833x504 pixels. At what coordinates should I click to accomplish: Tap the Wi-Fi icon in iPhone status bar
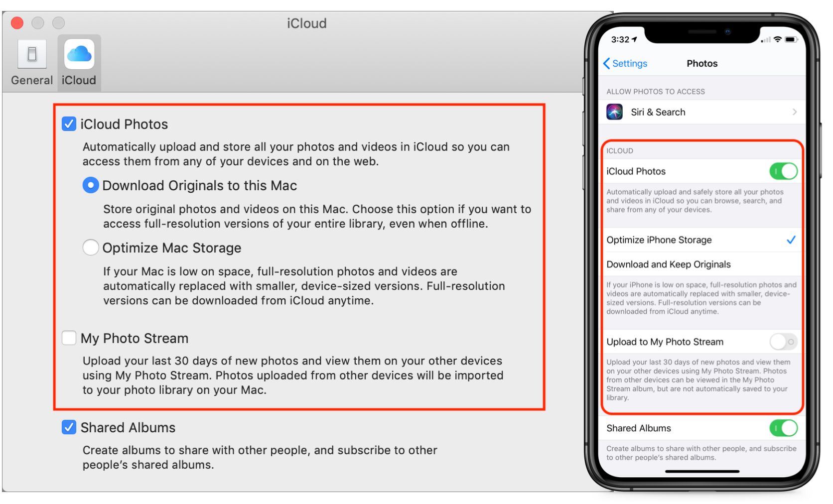click(777, 39)
